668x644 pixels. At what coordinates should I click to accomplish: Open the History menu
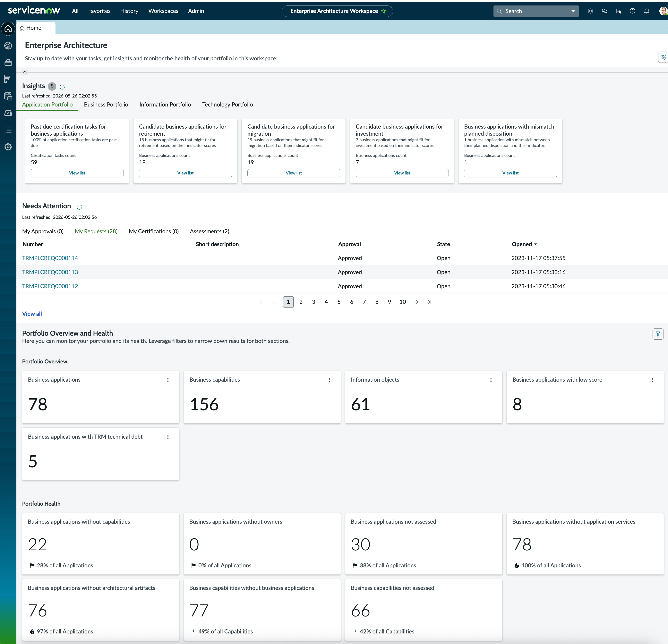tap(129, 11)
